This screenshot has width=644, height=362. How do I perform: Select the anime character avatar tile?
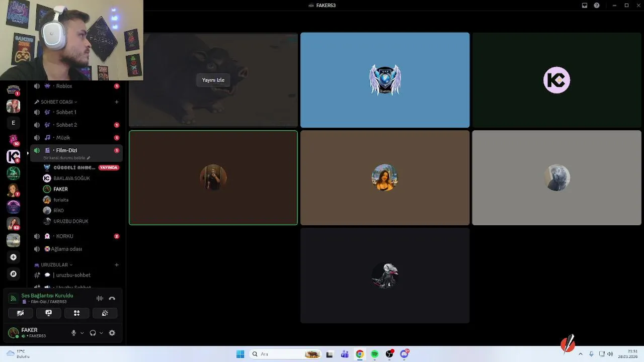(x=385, y=276)
